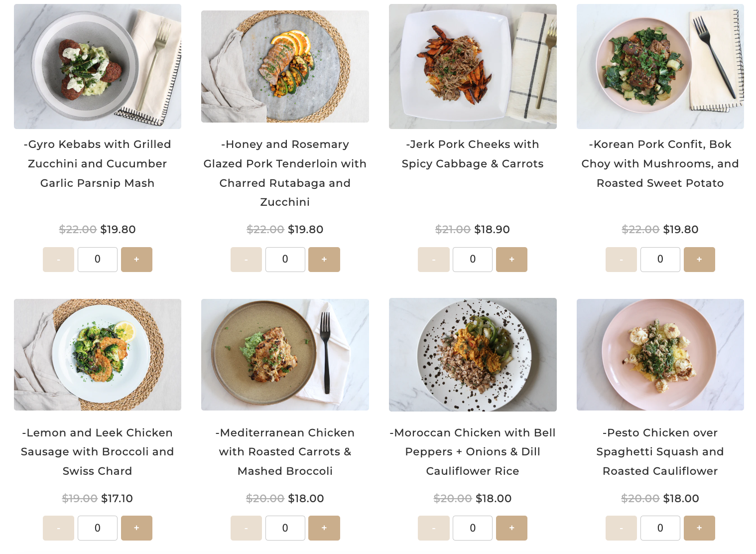The image size is (756, 554).
Task: Decrease quantity of Gyro Kebabs meal
Action: [x=58, y=260]
